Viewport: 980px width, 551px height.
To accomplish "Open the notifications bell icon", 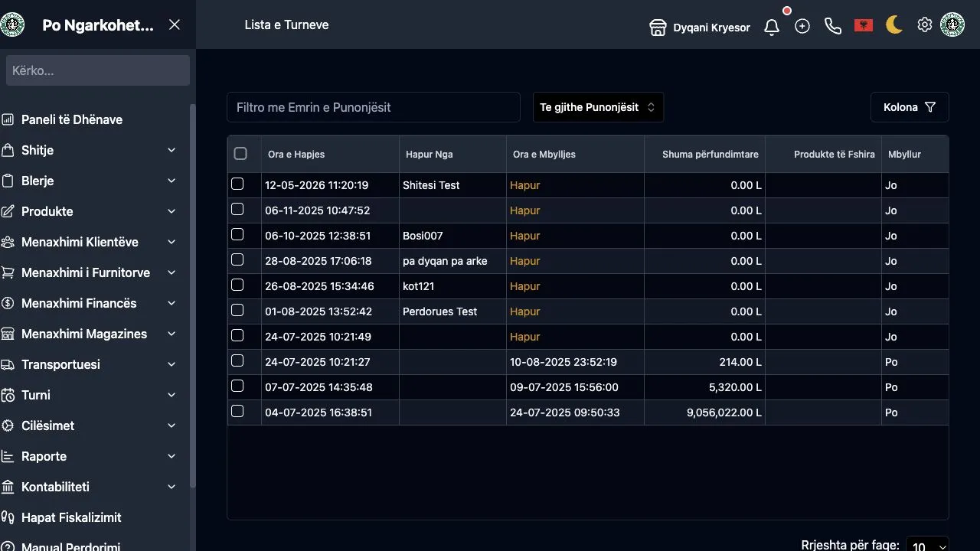I will coord(772,27).
